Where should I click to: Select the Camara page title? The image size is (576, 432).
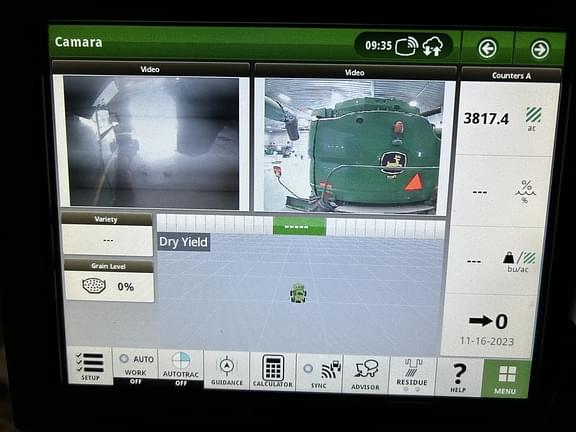point(78,42)
